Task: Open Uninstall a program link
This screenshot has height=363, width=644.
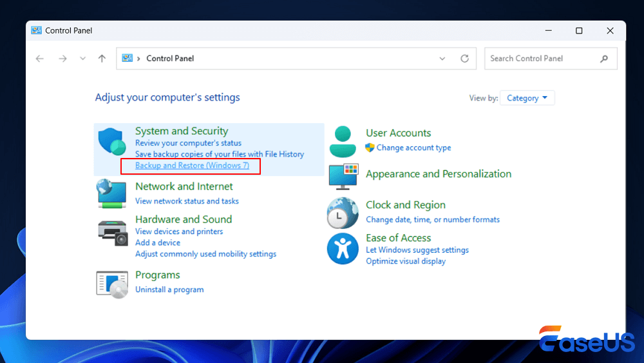Action: point(169,289)
